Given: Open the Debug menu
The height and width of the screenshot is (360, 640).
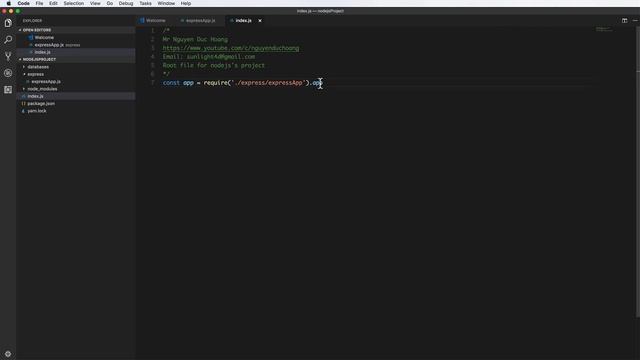Looking at the screenshot, I should coord(126,3).
